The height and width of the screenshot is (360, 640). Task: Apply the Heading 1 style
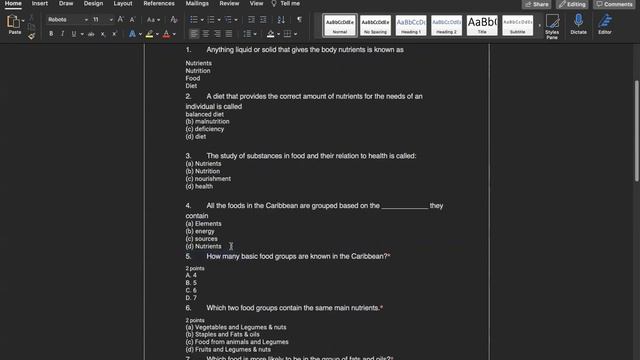(411, 25)
